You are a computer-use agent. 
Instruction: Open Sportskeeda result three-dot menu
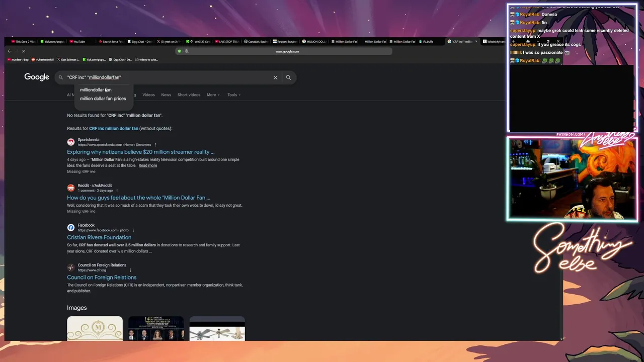tap(155, 145)
